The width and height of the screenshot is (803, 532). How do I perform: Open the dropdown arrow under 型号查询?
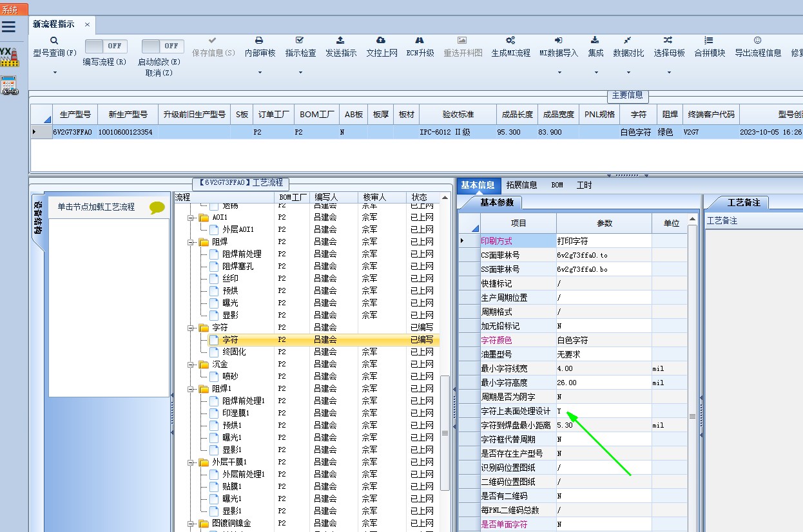click(x=55, y=73)
